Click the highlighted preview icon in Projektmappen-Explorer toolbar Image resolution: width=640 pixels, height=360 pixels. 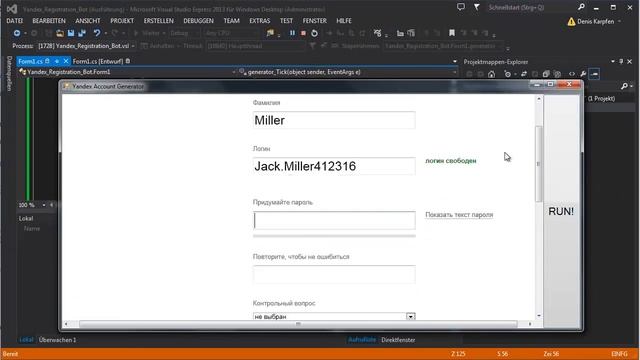pyautogui.click(x=594, y=74)
